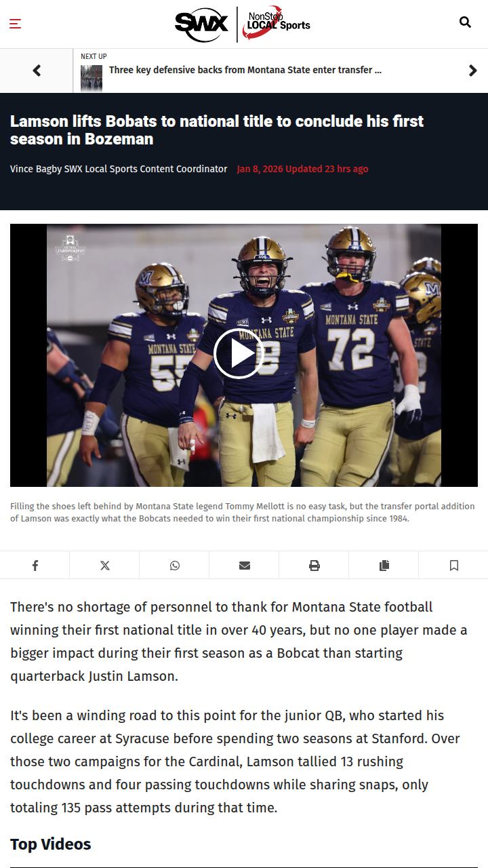
Task: Open next up story about defensive backs
Action: click(245, 70)
